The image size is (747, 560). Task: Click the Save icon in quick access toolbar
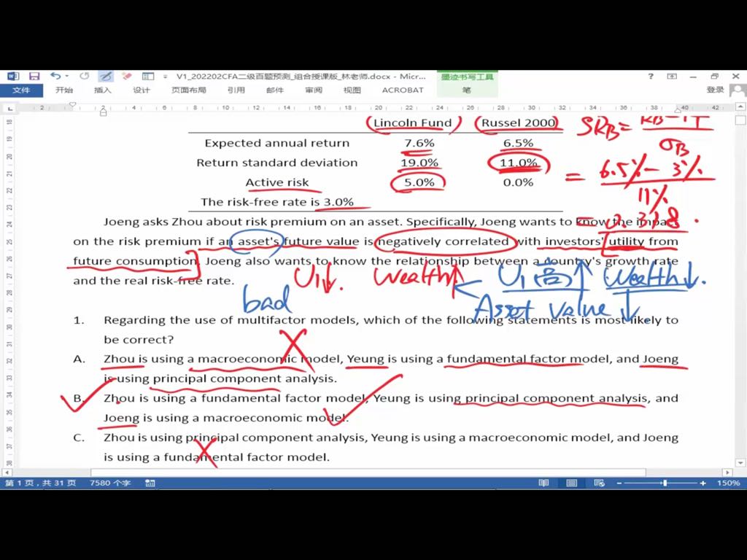point(34,76)
